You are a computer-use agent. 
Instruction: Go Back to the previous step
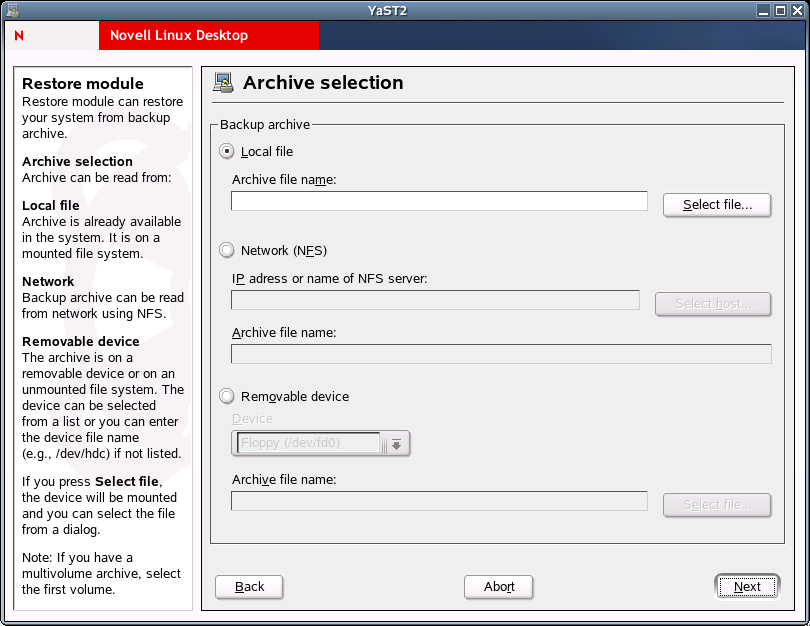(249, 587)
